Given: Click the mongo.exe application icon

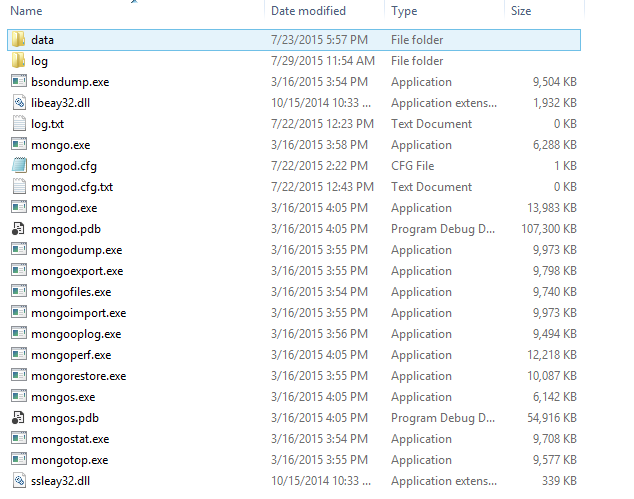Looking at the screenshot, I should (x=19, y=145).
